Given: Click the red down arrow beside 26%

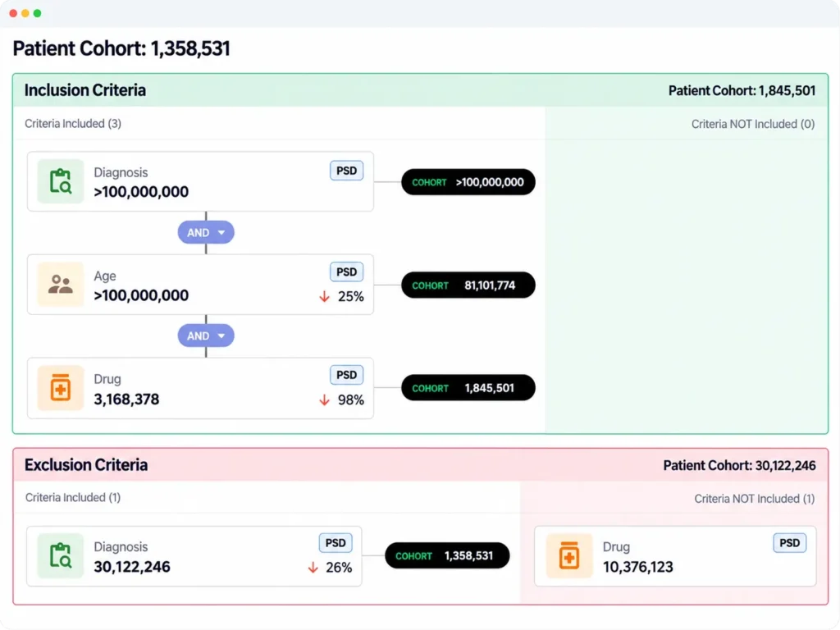Looking at the screenshot, I should coord(313,568).
